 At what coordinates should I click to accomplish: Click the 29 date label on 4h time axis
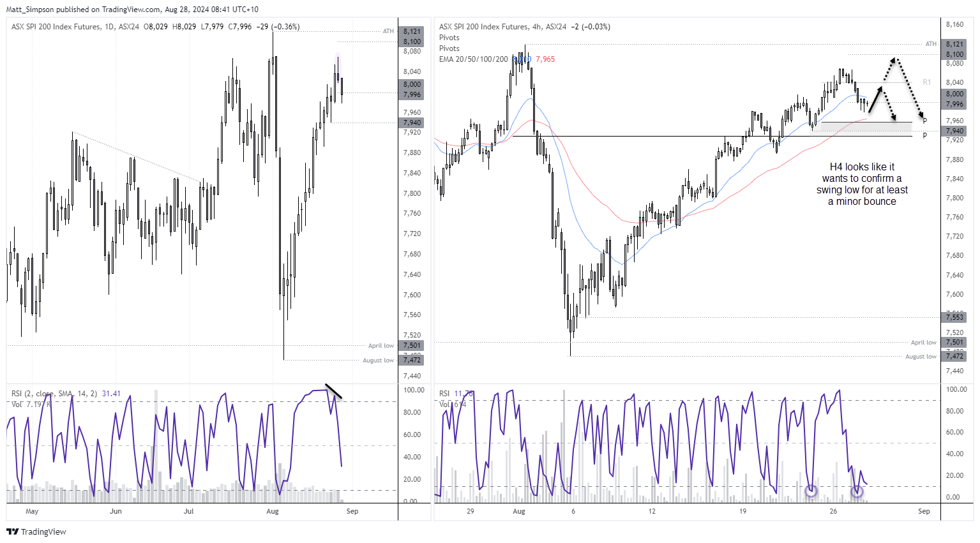click(471, 511)
